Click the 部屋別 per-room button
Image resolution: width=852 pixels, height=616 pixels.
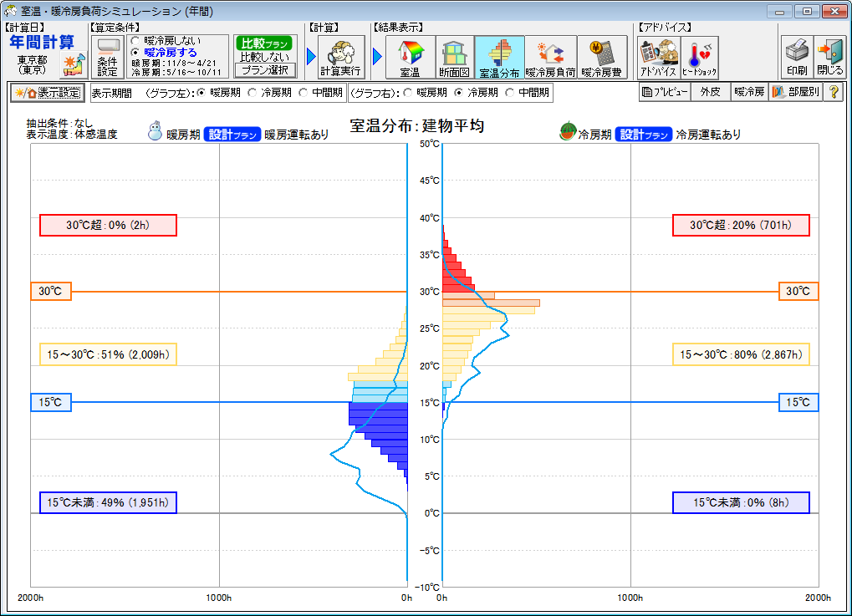pos(796,92)
